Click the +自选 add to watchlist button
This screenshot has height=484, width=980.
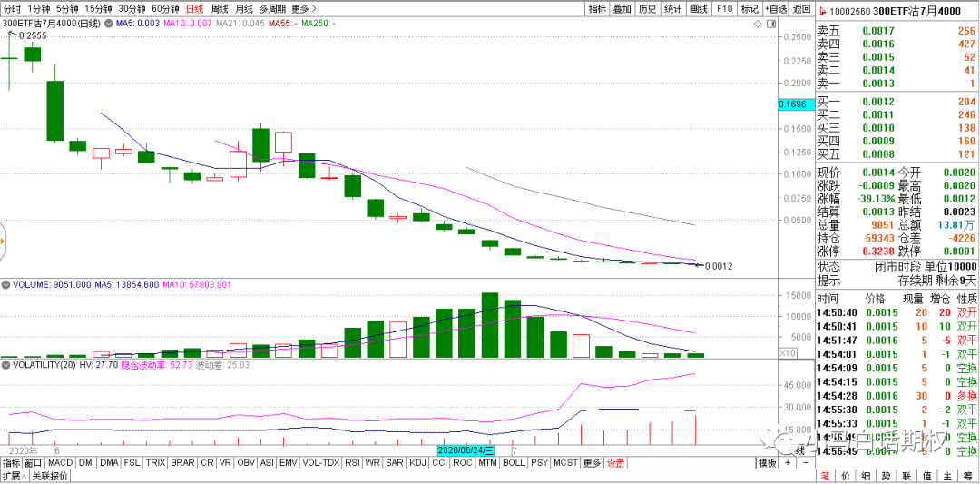pos(776,8)
